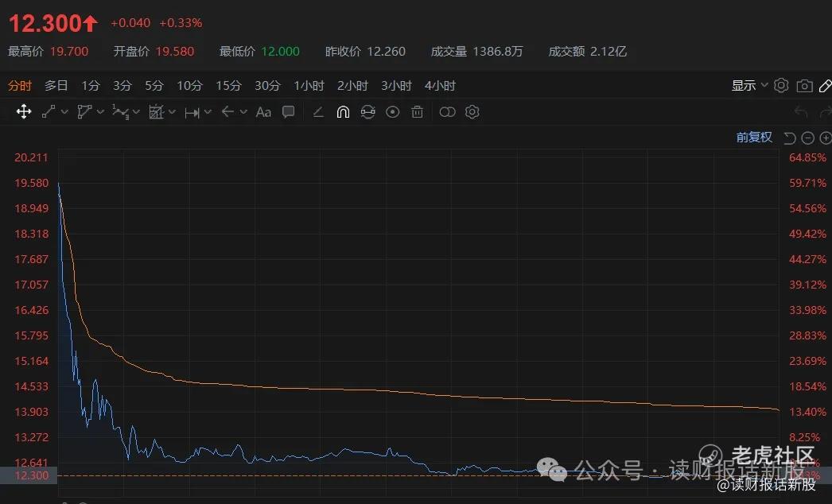
Task: Click the 20.211 price axis label
Action: click(x=31, y=157)
